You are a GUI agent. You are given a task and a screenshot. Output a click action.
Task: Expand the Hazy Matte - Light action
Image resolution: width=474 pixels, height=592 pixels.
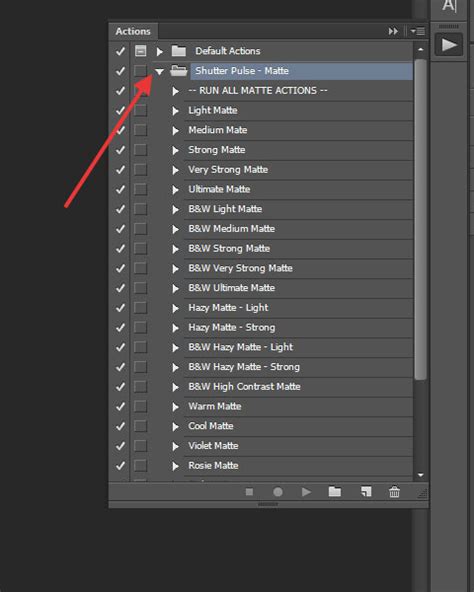tap(175, 308)
